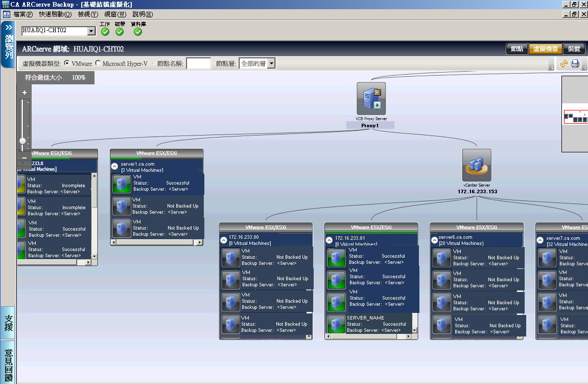Click the green 磁帶 status check icon

click(120, 32)
